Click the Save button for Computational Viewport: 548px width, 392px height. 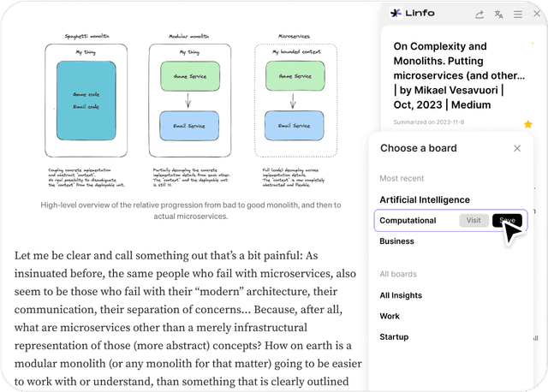(x=507, y=220)
